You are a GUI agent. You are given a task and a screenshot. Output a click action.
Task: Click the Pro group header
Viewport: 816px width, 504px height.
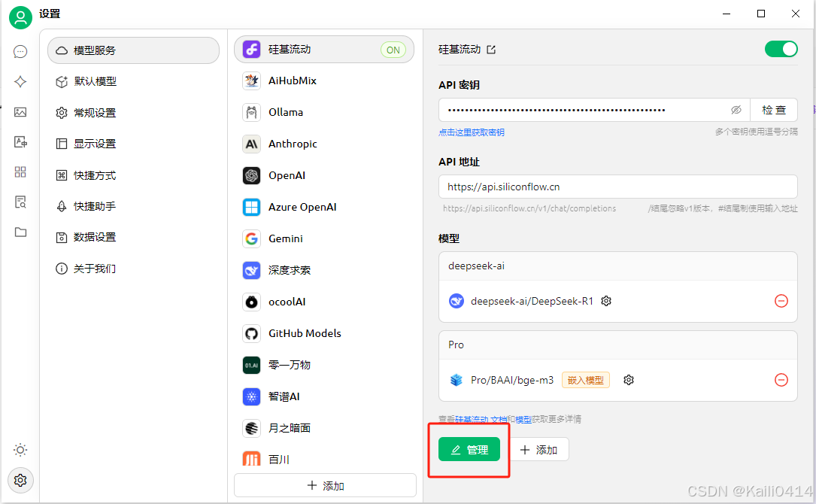point(617,345)
